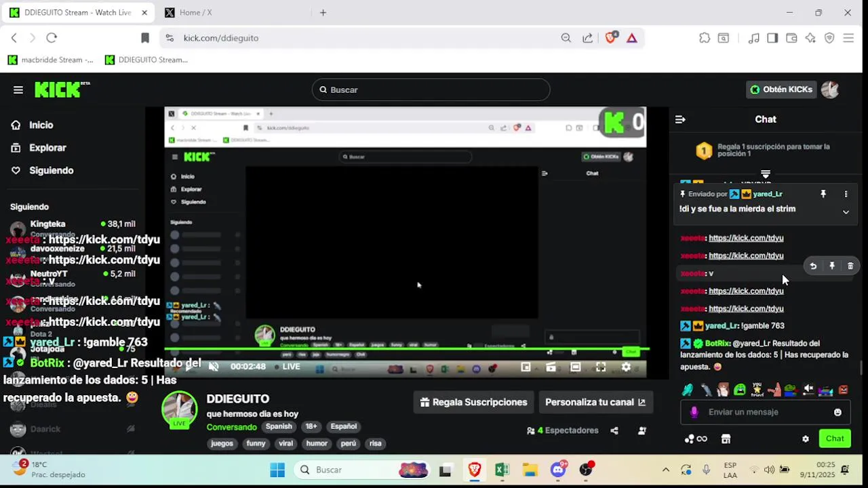The width and height of the screenshot is (868, 488).
Task: Toggle the Brave sidebar panel
Action: (x=772, y=38)
